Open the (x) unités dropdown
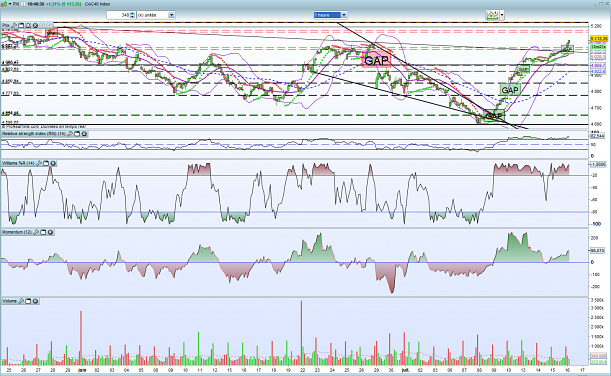This screenshot has width=611, height=376. click(x=156, y=15)
